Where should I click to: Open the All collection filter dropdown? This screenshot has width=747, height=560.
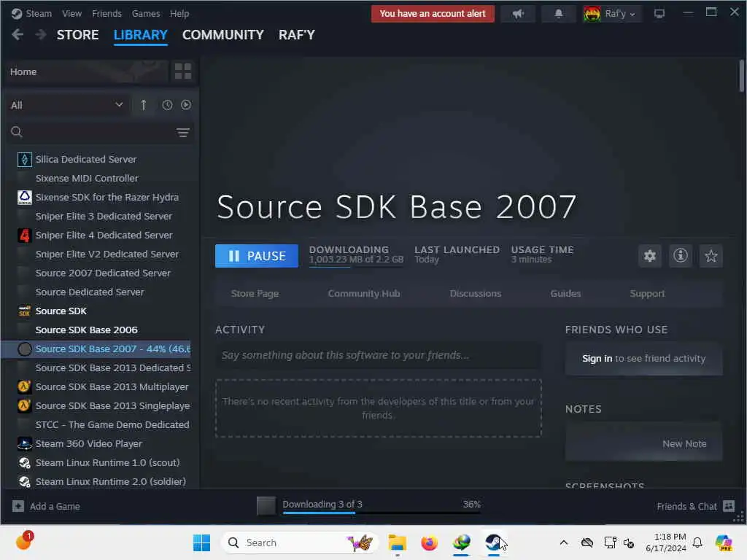(66, 105)
